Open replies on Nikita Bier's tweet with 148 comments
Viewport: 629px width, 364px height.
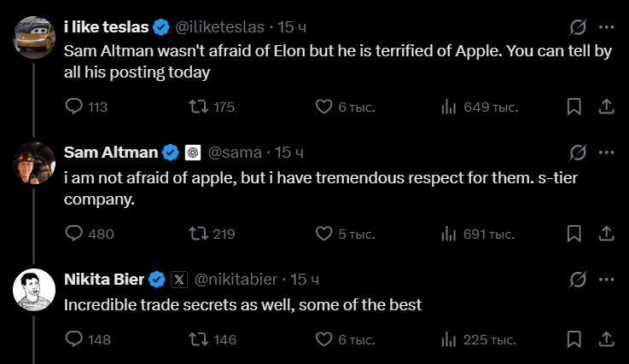(x=88, y=339)
